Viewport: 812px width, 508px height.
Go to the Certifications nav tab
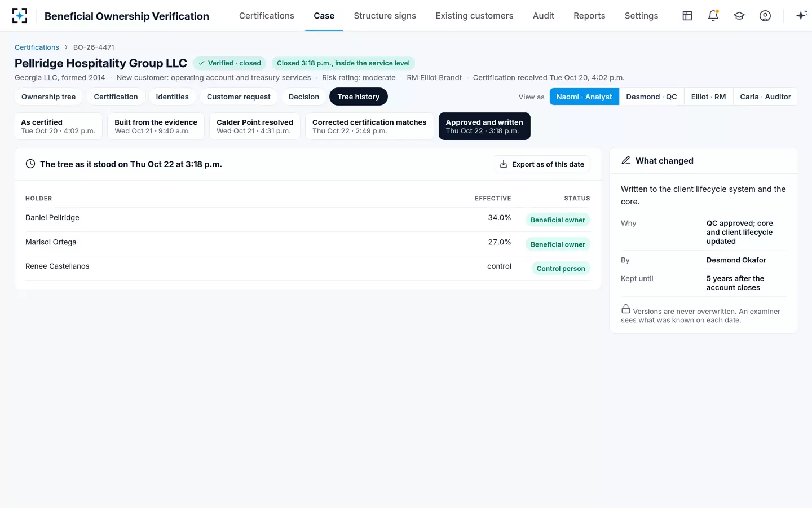click(267, 16)
